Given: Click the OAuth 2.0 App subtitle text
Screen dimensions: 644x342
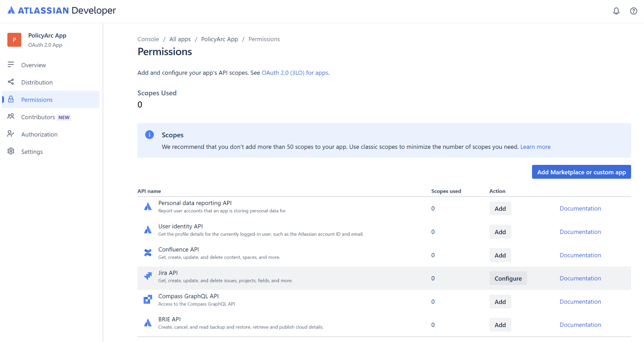Looking at the screenshot, I should [45, 45].
